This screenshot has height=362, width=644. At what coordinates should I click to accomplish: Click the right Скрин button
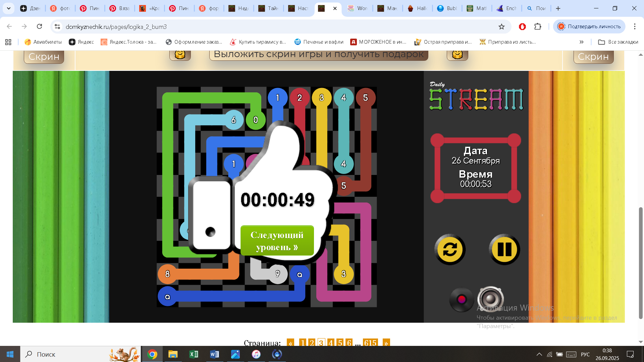[593, 56]
